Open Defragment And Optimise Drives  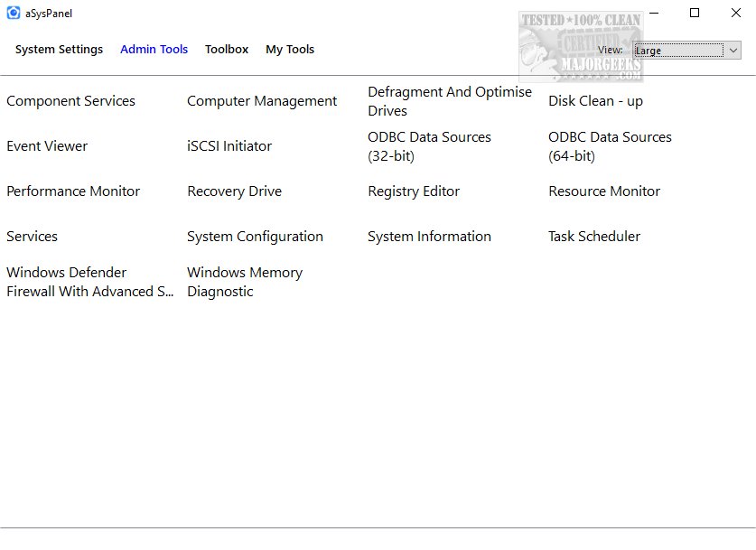[x=449, y=101]
